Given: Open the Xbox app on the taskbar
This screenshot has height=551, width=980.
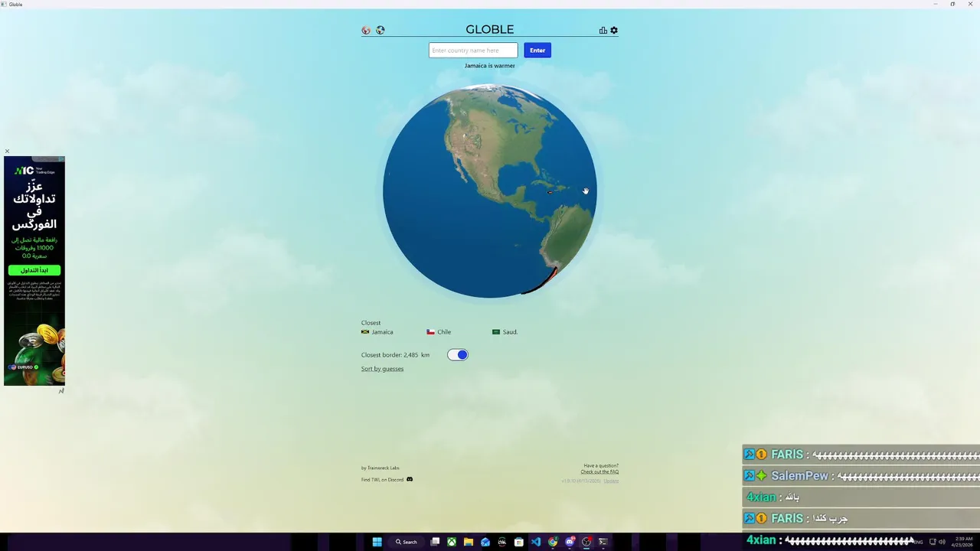Looking at the screenshot, I should [x=452, y=542].
